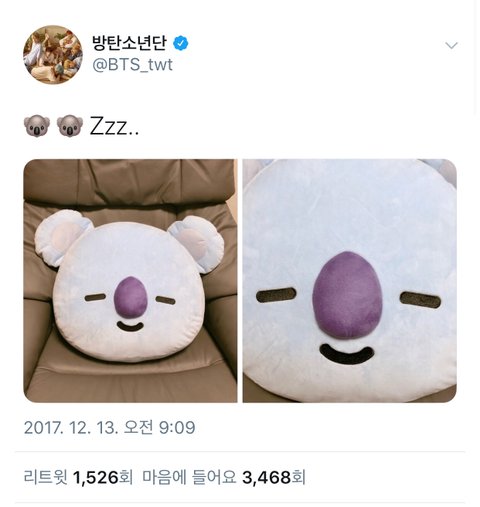The width and height of the screenshot is (480, 507).
Task: Click the 마음에 들어요 label text
Action: tap(189, 477)
